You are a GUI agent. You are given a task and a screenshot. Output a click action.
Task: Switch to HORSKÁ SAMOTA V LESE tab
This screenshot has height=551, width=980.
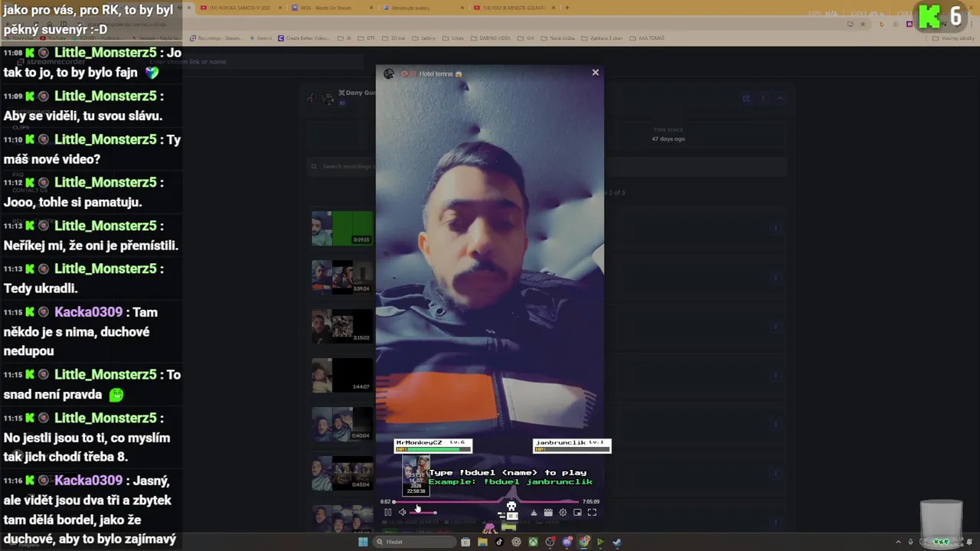tap(241, 8)
